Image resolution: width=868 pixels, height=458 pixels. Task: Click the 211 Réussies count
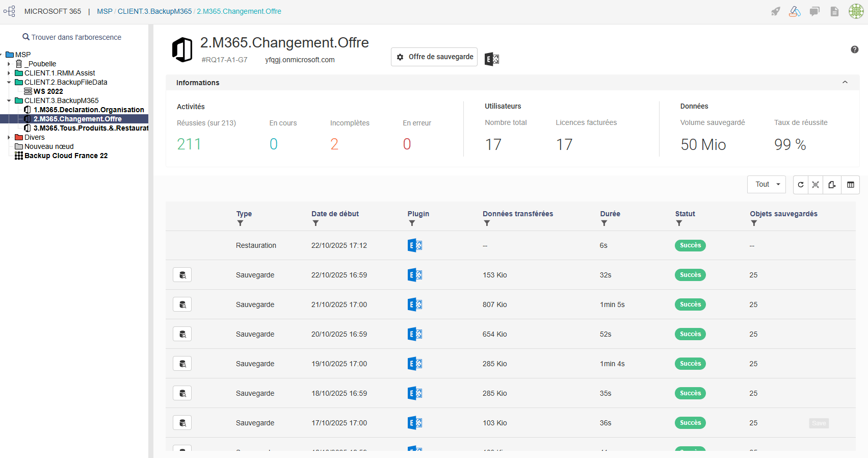(189, 144)
